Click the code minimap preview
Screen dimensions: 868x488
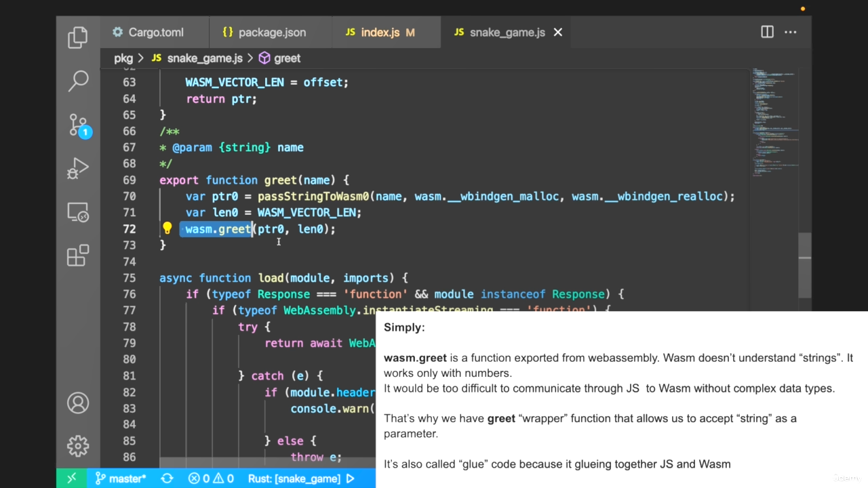[774, 122]
